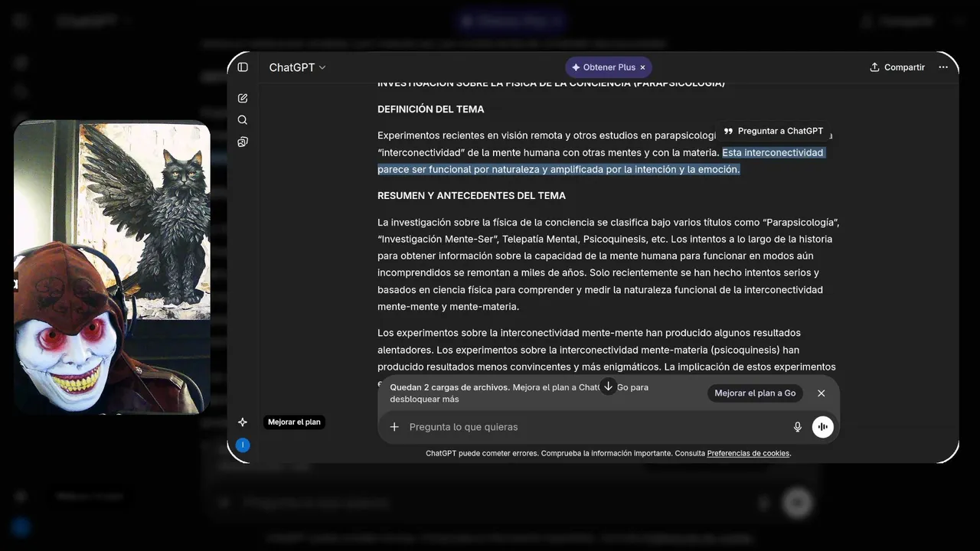The image size is (980, 551).
Task: Open the three-dot more options menu
Action: click(x=943, y=67)
